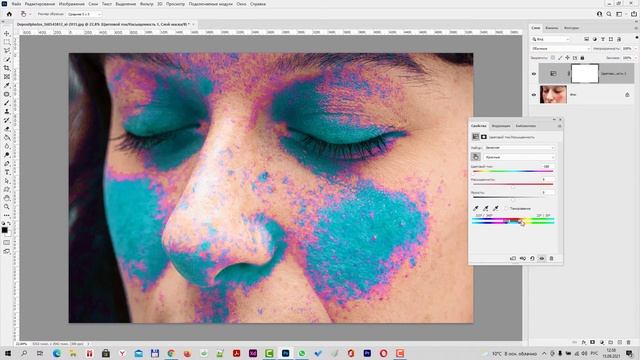This screenshot has height=360, width=640.
Task: Select the Subtract from Sample eyedropper
Action: coord(496,209)
